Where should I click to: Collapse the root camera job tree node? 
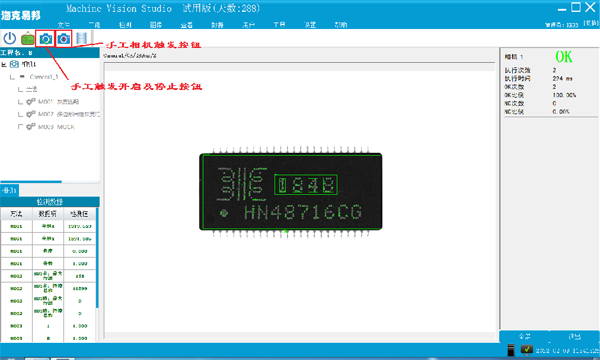[4, 64]
